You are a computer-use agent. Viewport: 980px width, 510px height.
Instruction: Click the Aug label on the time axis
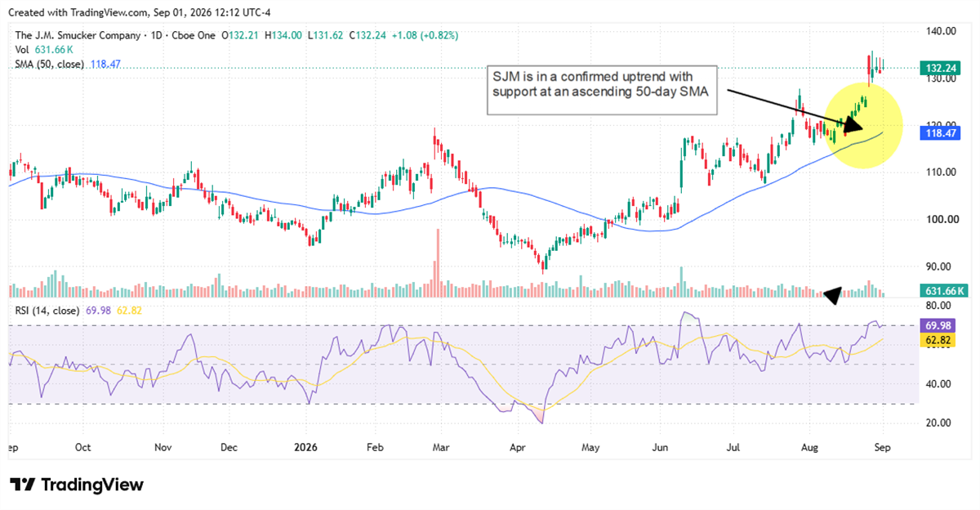tap(811, 448)
